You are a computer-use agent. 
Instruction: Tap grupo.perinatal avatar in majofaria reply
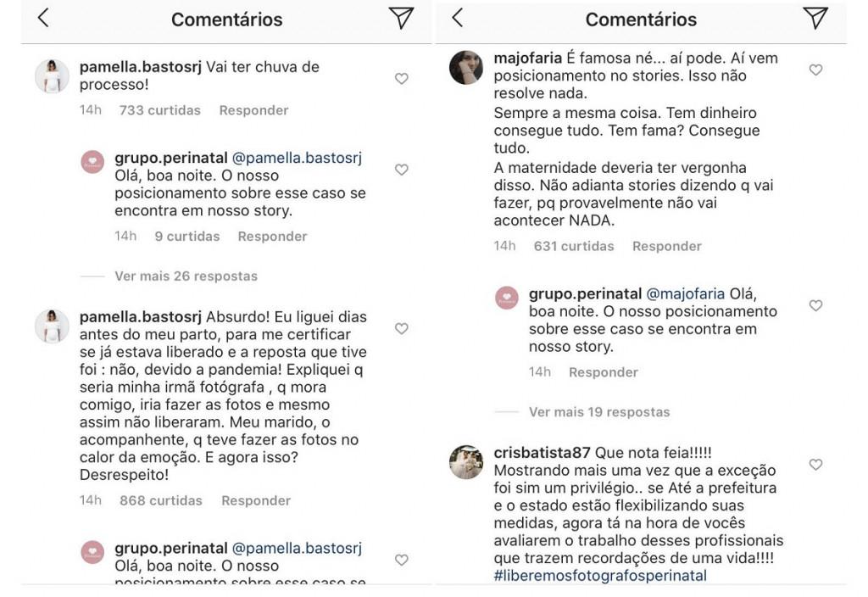(x=507, y=298)
